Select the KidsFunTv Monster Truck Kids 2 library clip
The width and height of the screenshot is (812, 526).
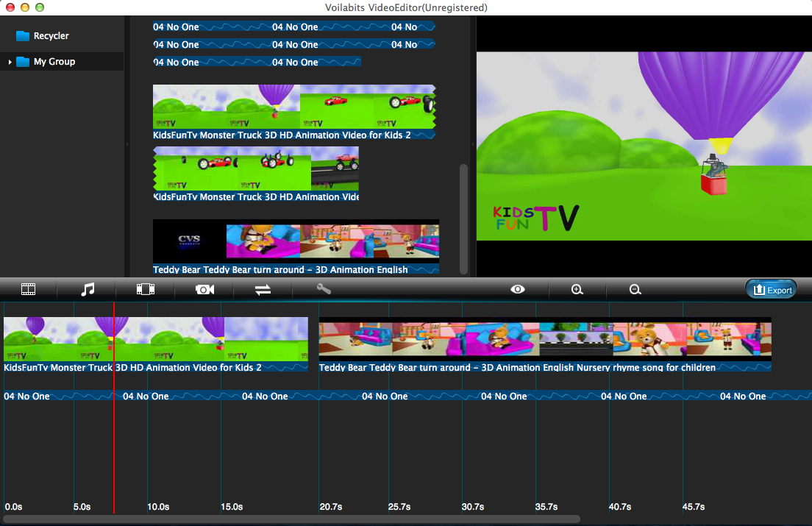[x=294, y=113]
